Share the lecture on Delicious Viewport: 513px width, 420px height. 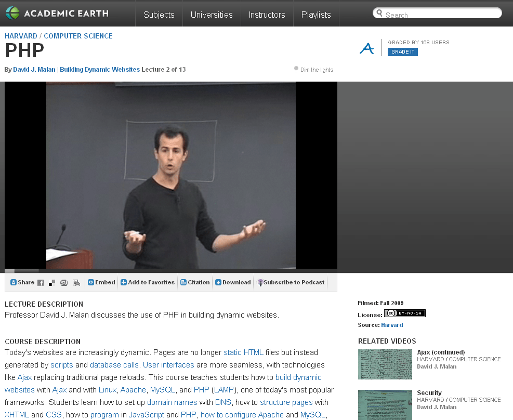51,283
